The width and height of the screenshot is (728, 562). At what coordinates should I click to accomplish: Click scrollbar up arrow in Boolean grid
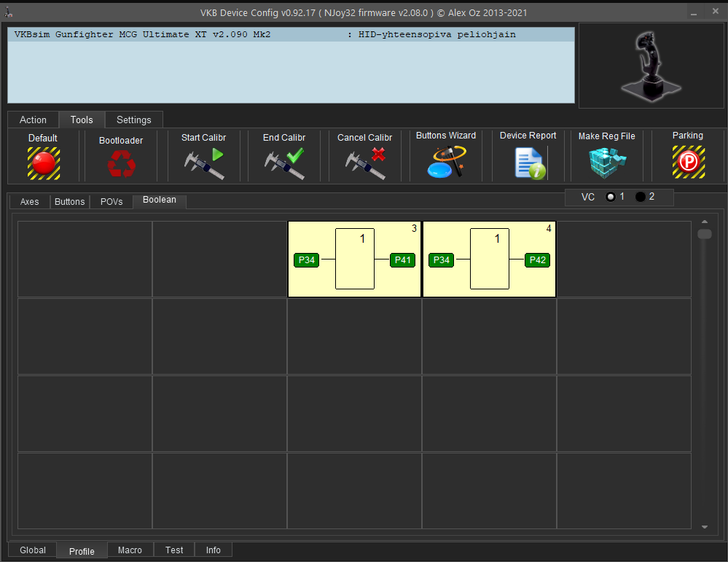[705, 222]
